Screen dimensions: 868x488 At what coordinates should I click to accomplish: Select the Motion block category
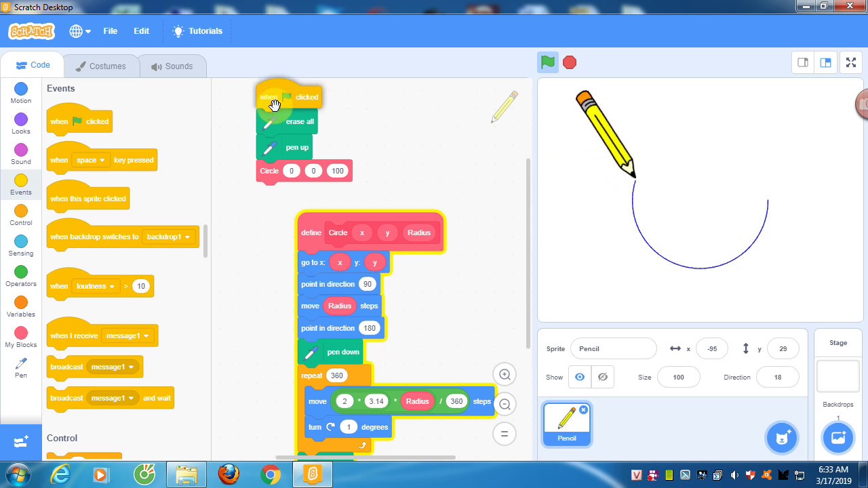click(x=21, y=94)
